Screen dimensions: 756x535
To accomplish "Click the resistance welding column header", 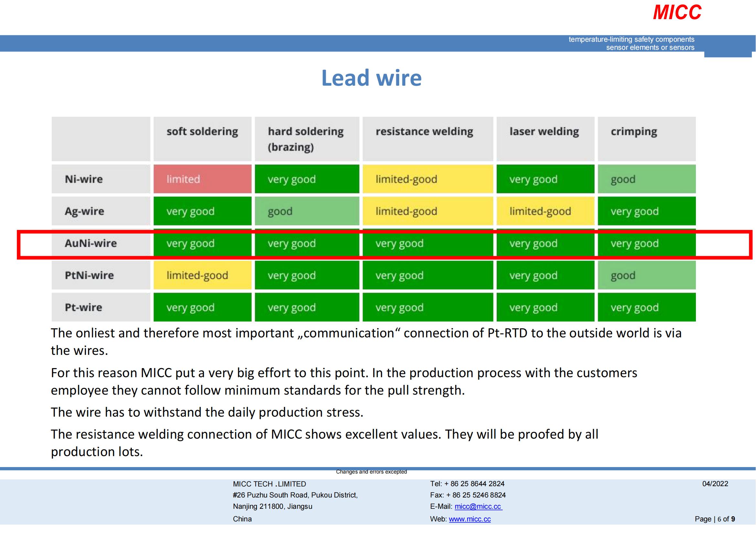I will (424, 131).
